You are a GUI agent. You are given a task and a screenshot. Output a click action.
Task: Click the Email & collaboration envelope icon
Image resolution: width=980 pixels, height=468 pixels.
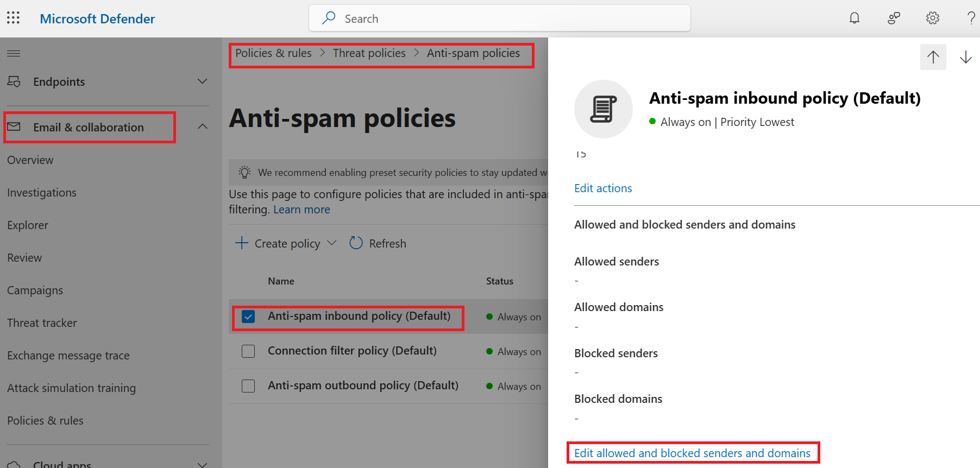pos(14,127)
